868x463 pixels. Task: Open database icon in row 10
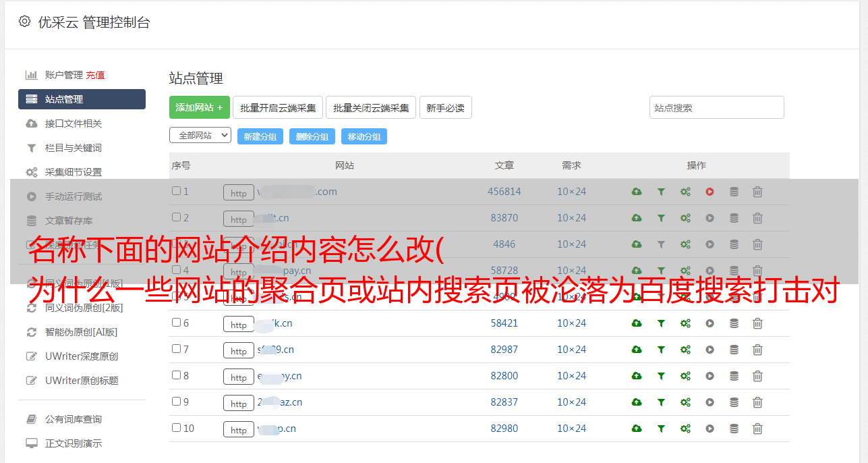[x=734, y=429]
